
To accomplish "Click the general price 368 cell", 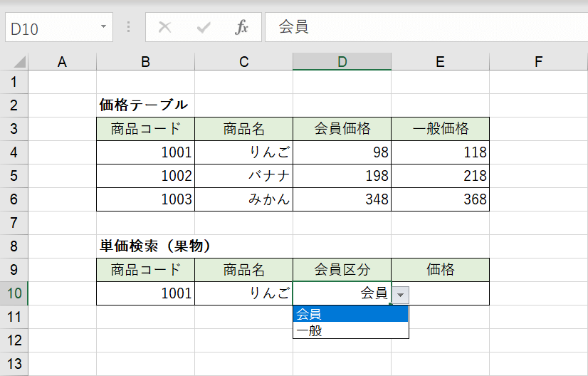I will pyautogui.click(x=440, y=199).
